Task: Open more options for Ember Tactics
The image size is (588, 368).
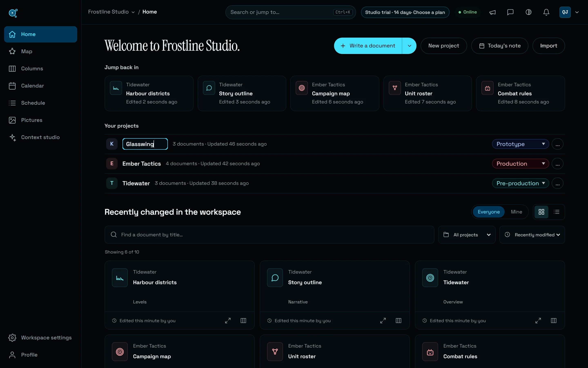Action: 558,164
